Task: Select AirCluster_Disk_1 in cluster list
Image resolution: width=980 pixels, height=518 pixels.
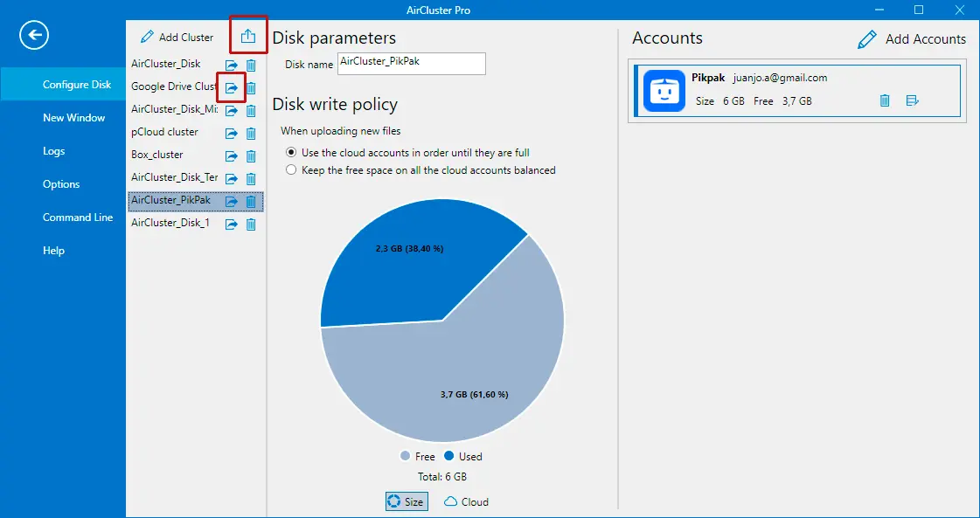Action: (x=170, y=223)
